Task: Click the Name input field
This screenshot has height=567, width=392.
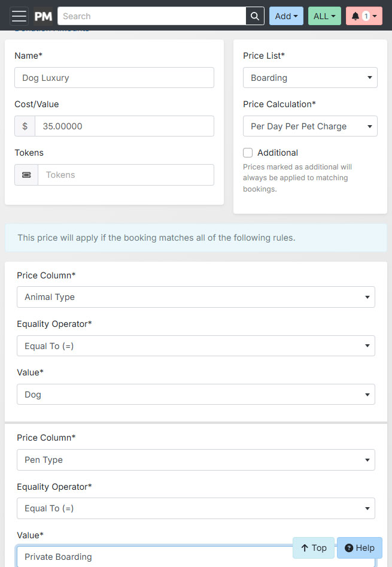Action: [x=114, y=78]
